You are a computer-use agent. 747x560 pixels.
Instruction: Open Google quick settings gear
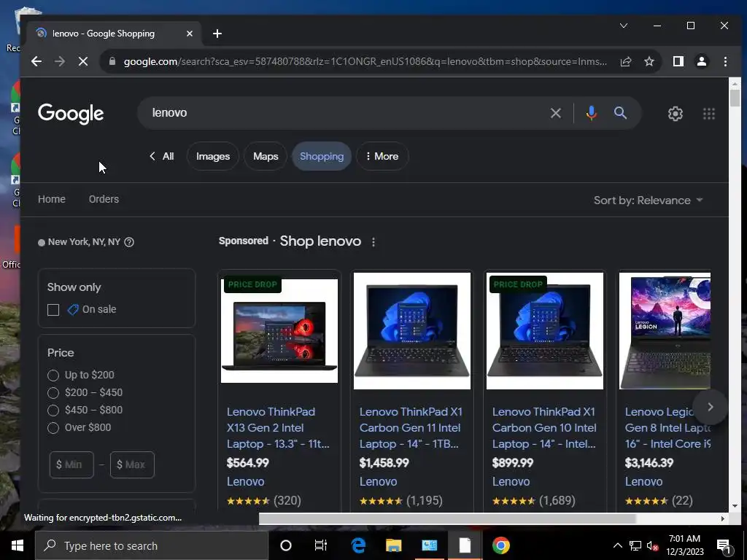675,113
